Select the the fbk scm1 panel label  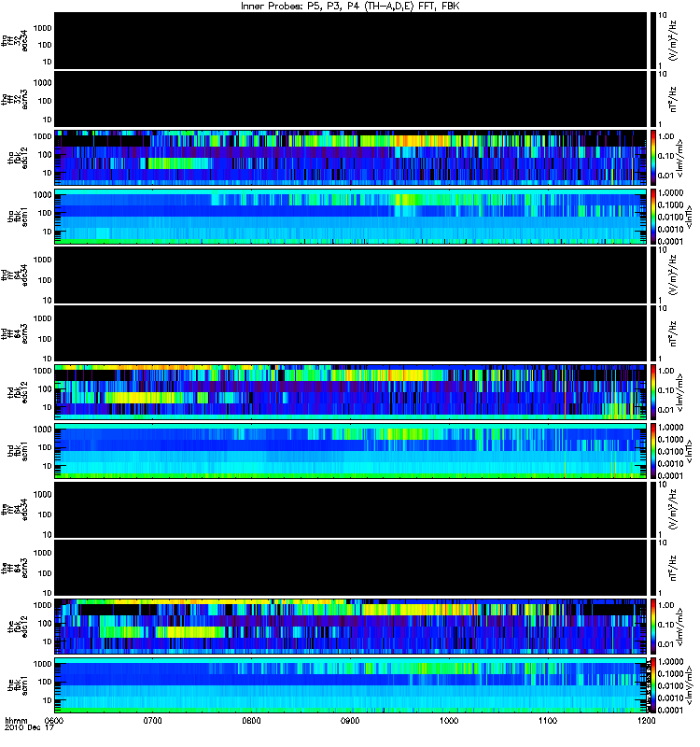[x=18, y=685]
